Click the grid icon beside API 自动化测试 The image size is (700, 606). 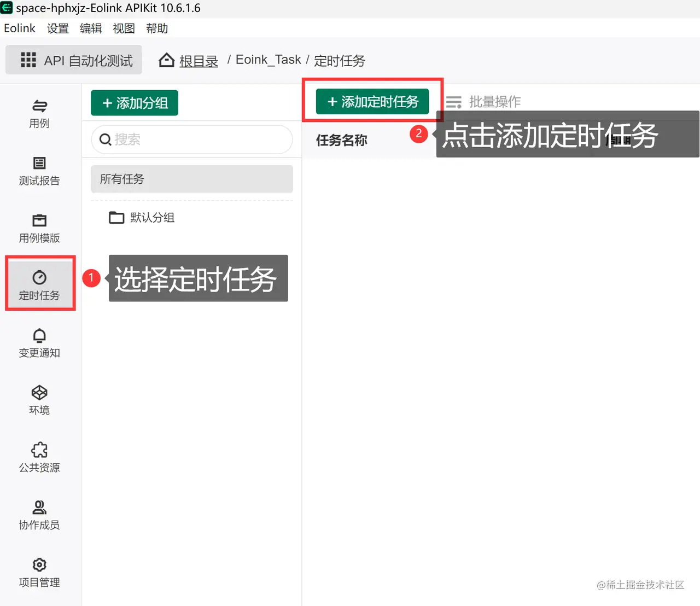[28, 60]
